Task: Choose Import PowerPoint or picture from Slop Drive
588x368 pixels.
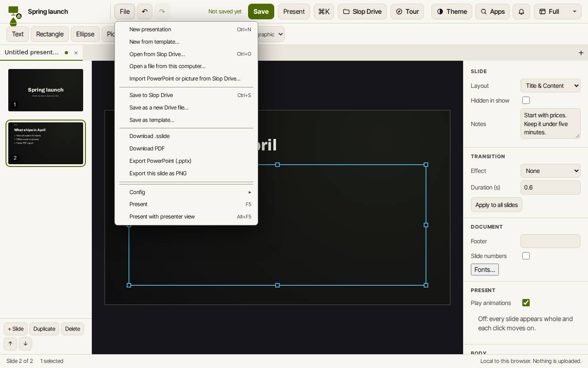Action: point(186,79)
